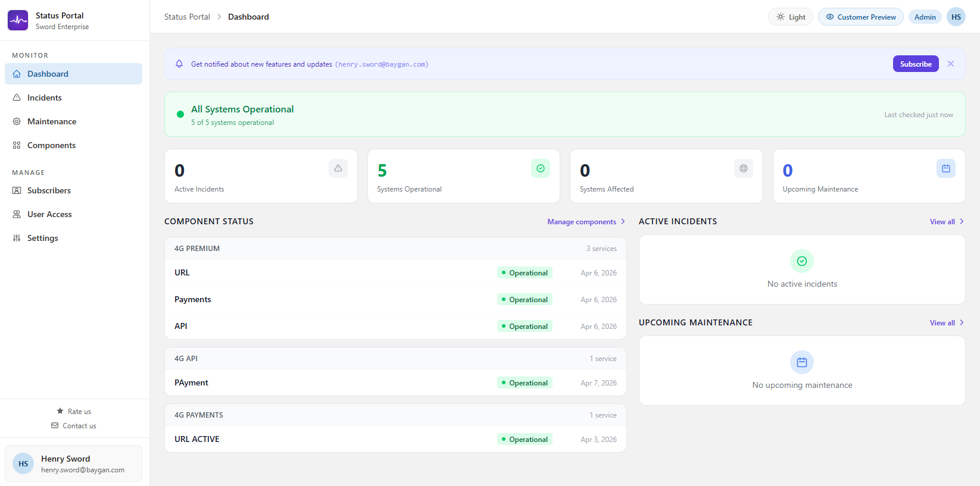Select the API component row
The width and height of the screenshot is (980, 486).
[395, 326]
